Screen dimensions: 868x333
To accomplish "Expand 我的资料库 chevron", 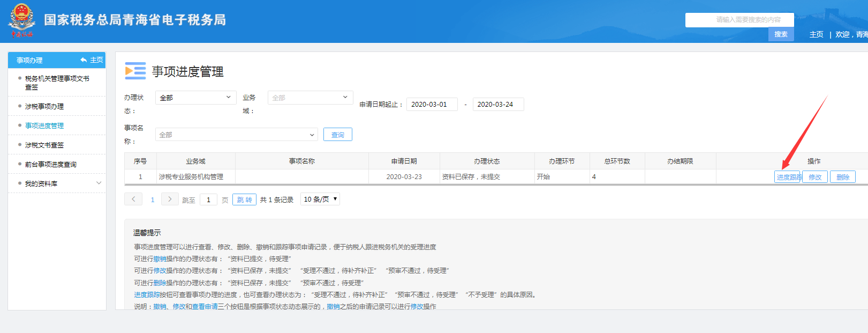I will (99, 183).
